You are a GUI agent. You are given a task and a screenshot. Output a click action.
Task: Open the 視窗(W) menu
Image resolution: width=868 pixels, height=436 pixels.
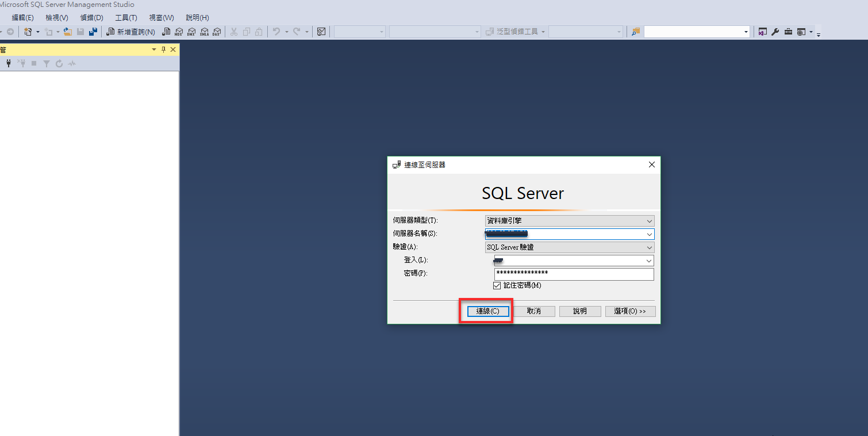click(x=162, y=18)
